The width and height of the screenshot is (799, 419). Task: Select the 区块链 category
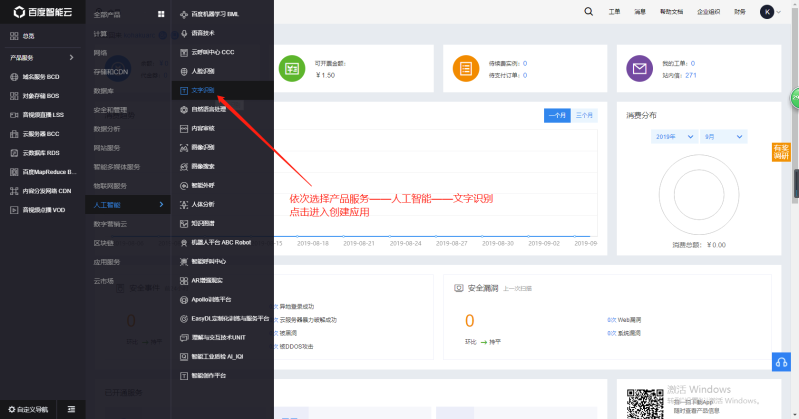pos(103,243)
